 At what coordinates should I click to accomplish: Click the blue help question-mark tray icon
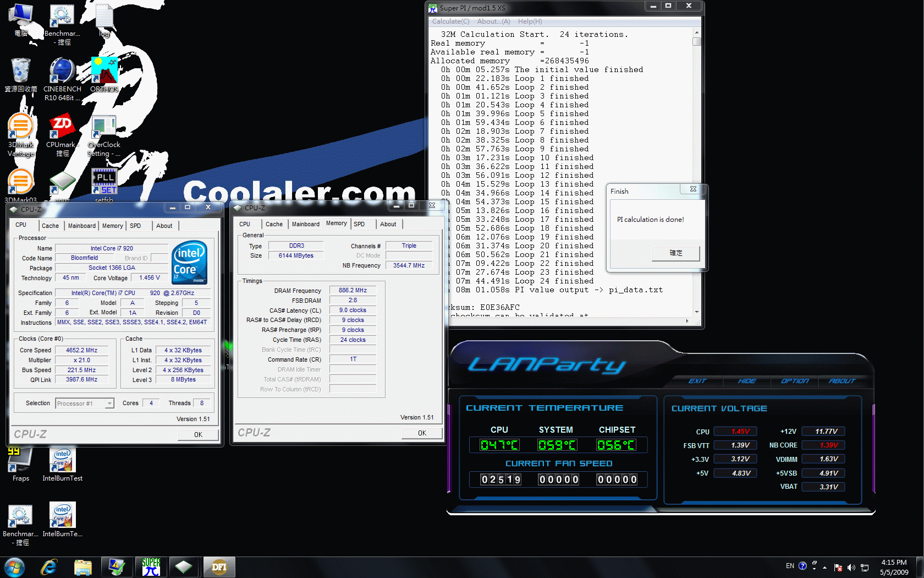pos(802,565)
